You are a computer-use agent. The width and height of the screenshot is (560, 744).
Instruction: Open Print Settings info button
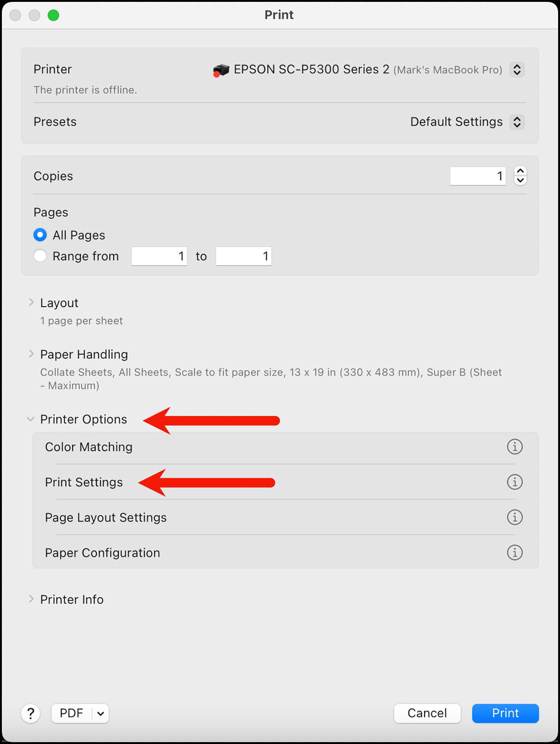pyautogui.click(x=515, y=482)
